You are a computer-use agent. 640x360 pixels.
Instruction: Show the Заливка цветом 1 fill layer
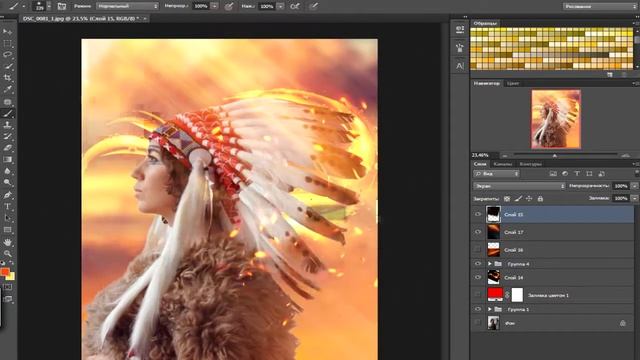coord(478,294)
